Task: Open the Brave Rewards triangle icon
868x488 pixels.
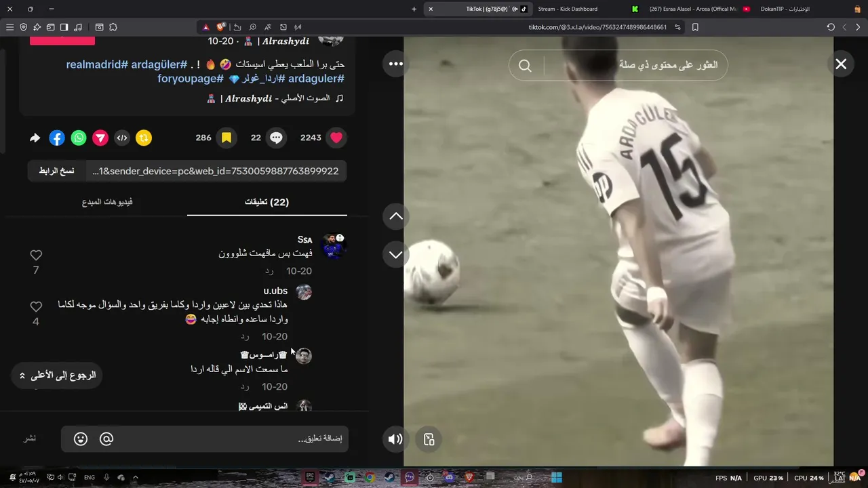Action: [x=206, y=27]
